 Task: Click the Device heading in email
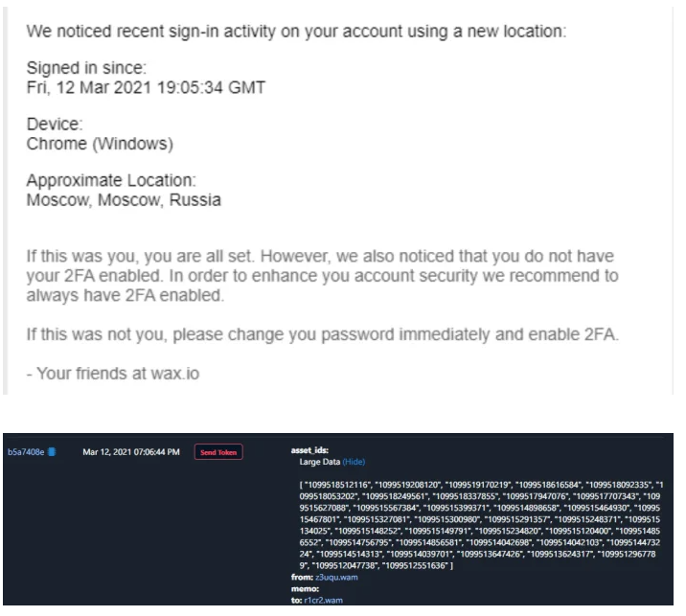[55, 125]
